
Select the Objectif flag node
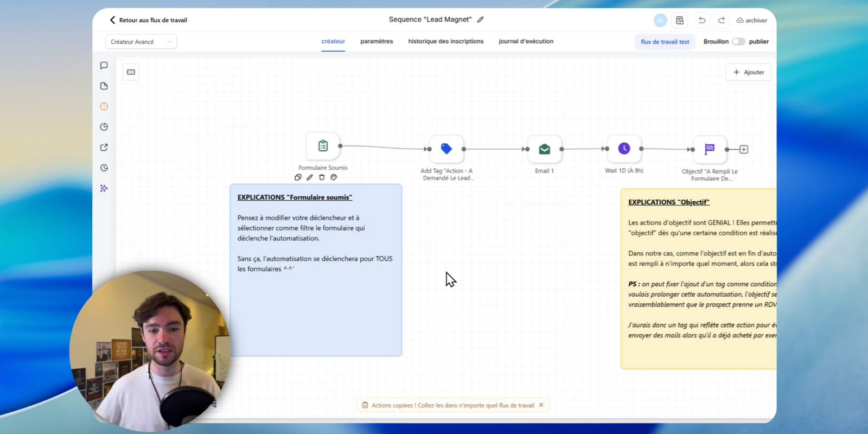pos(710,149)
